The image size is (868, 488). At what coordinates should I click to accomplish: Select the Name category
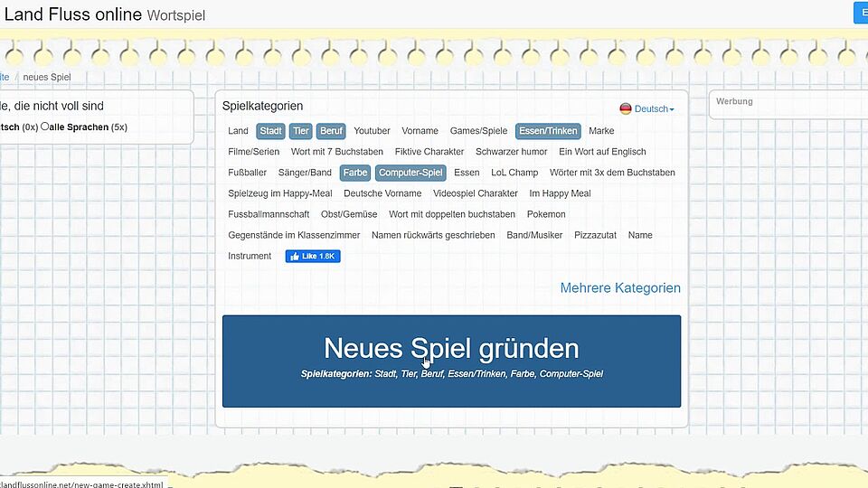640,235
